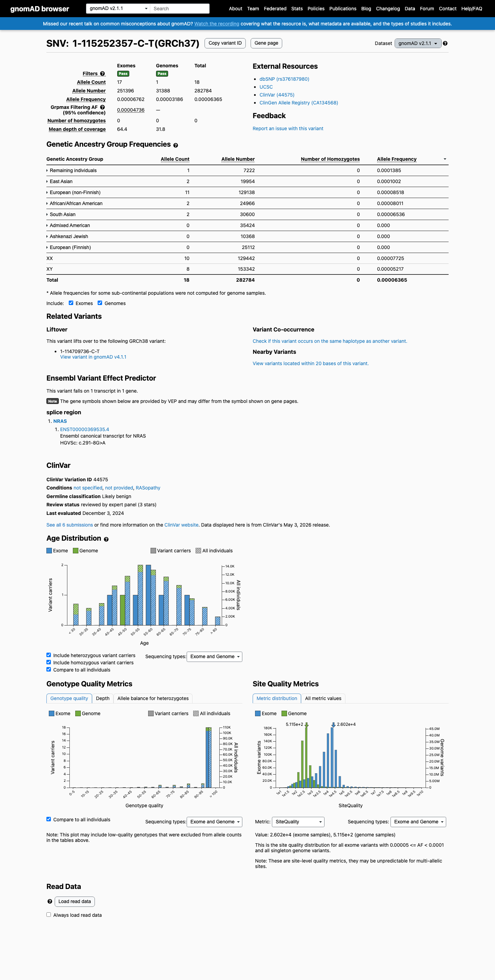Image resolution: width=495 pixels, height=980 pixels.
Task: Click the Genomes Pass filter badge
Action: pyautogui.click(x=162, y=74)
